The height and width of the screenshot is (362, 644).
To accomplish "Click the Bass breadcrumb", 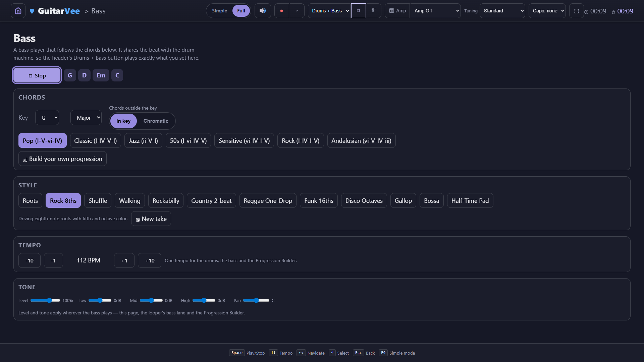I will (x=98, y=11).
